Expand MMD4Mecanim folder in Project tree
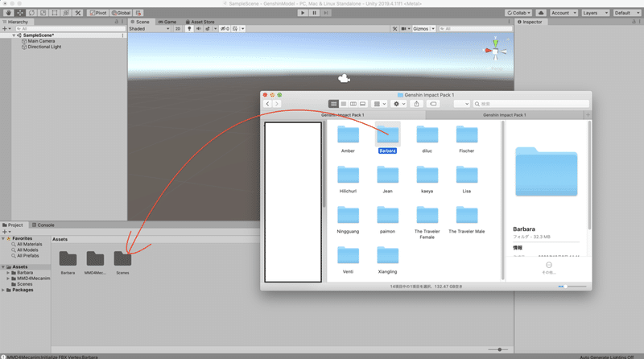 8,279
